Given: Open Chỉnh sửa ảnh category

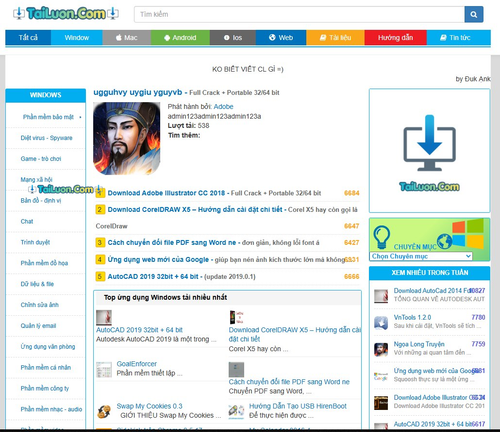Looking at the screenshot, I should tap(40, 305).
